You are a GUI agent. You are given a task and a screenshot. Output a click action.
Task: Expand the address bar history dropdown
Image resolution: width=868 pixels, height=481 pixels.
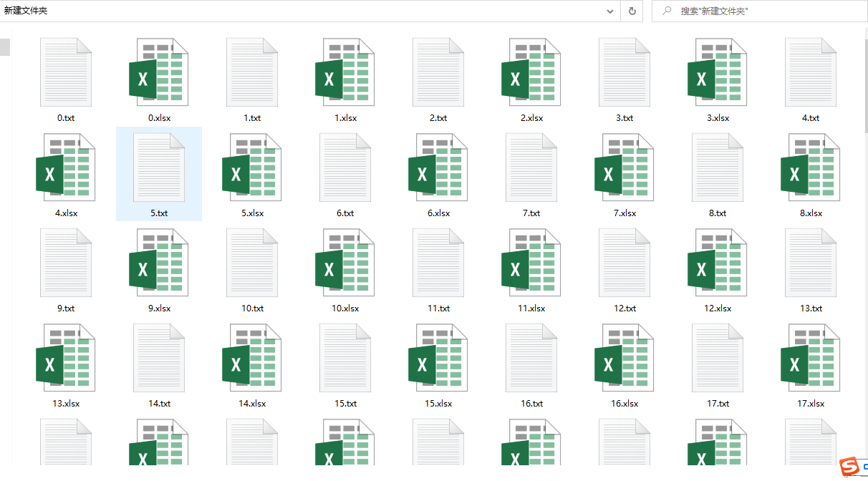[x=610, y=11]
